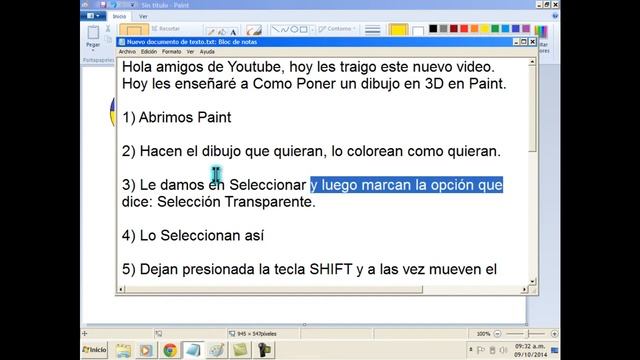Open the Formato menu in Bloc de notas
640x360 pixels.
171,52
